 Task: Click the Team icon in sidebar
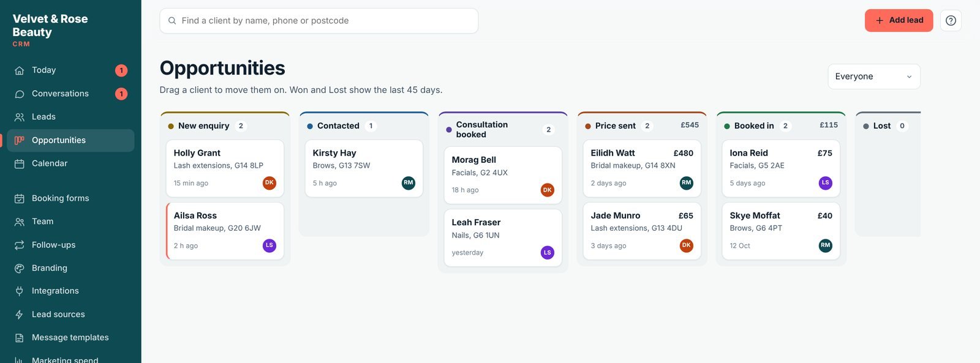(20, 222)
